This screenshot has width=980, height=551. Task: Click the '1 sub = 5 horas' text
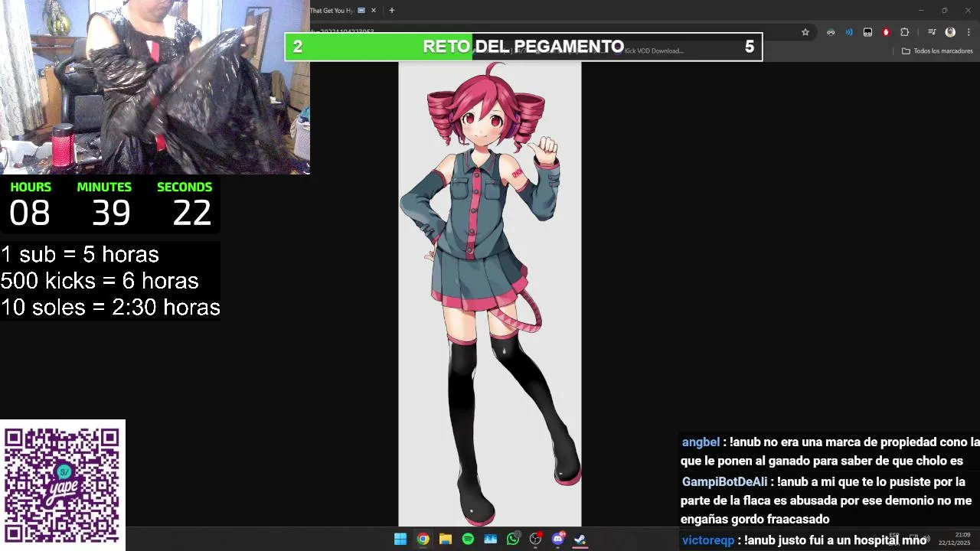(80, 255)
